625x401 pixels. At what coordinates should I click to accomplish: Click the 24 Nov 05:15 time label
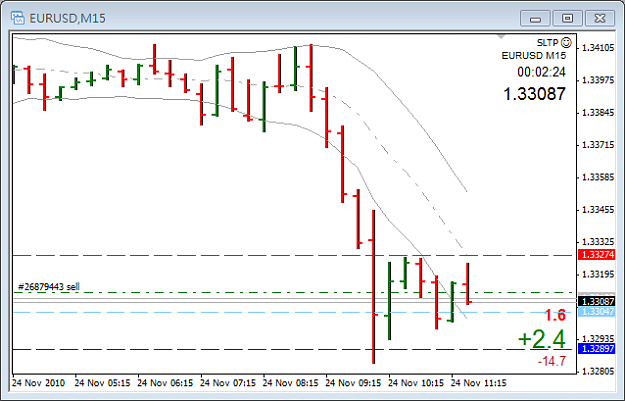[x=102, y=383]
